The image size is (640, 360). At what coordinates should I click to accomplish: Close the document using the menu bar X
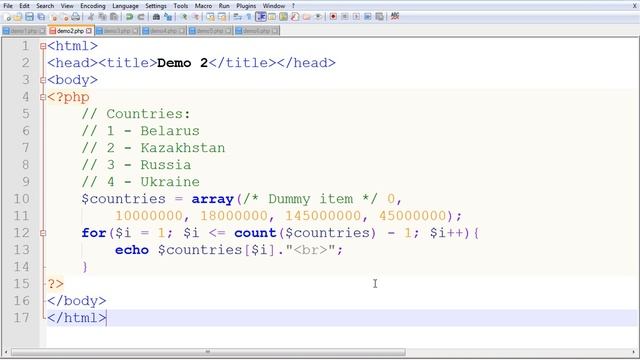click(635, 6)
